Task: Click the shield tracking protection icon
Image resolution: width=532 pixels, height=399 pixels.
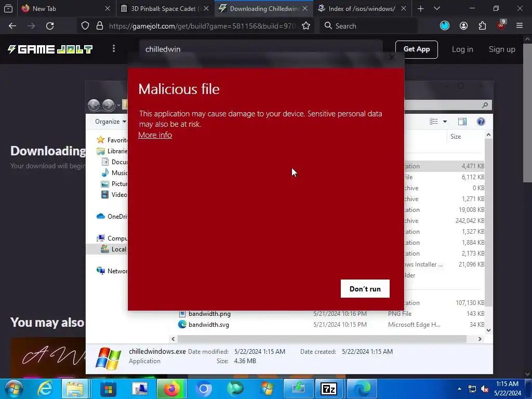Action: (85, 26)
